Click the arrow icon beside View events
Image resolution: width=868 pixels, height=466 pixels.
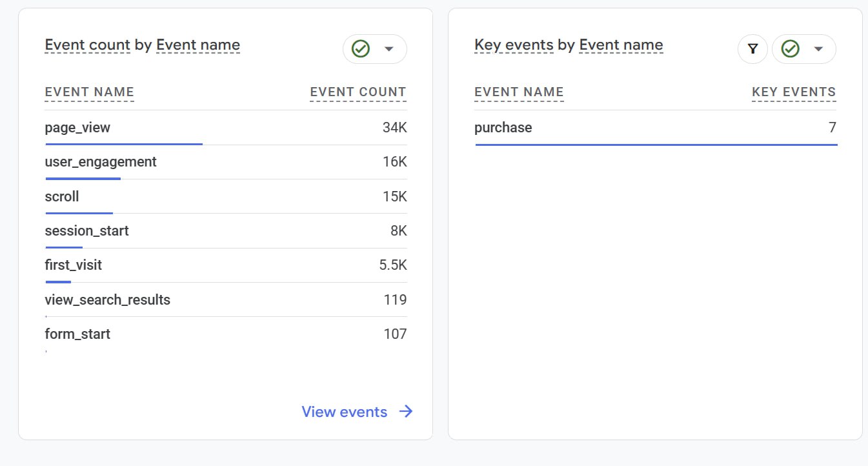coord(406,412)
